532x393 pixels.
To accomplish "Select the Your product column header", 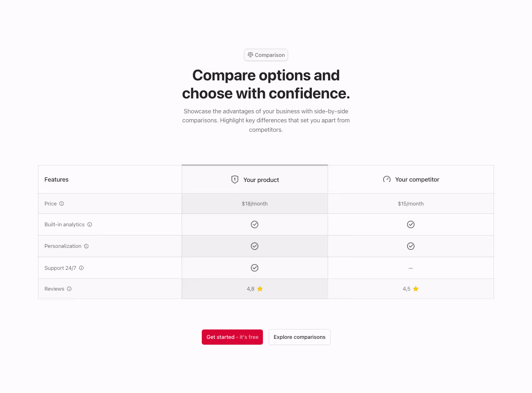I will point(261,180).
